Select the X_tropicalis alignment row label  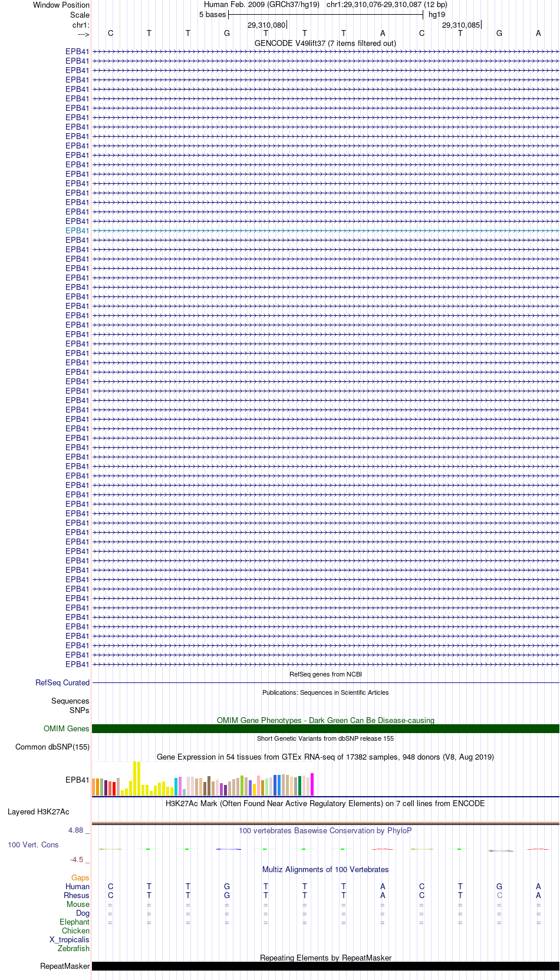tap(70, 939)
